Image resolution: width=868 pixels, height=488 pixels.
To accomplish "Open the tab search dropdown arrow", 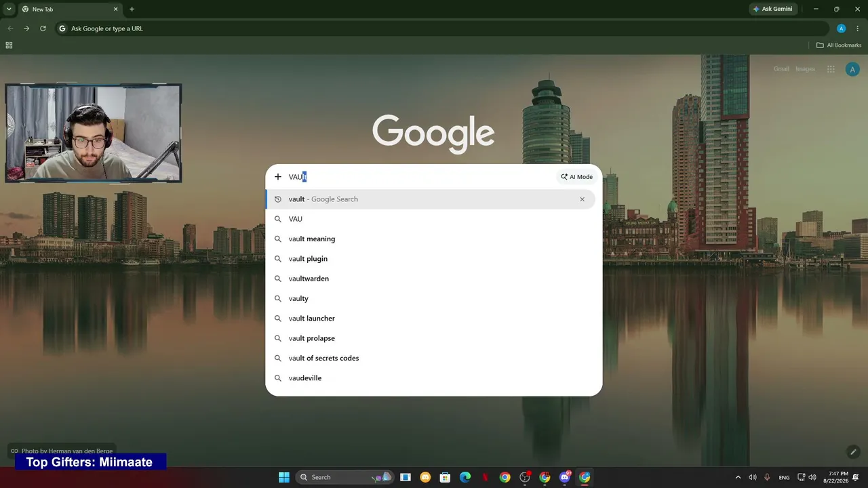I will (9, 9).
